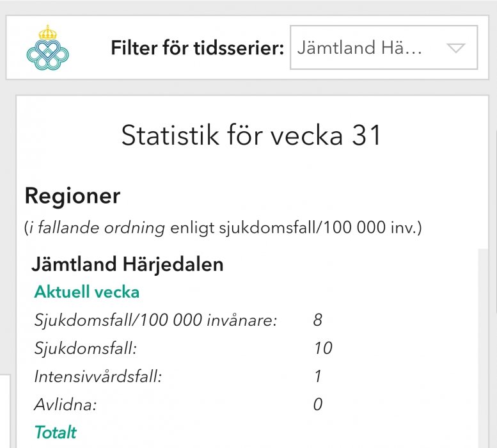This screenshot has width=497, height=448.
Task: Click the Sjukdomsfall value 10
Action: (323, 348)
